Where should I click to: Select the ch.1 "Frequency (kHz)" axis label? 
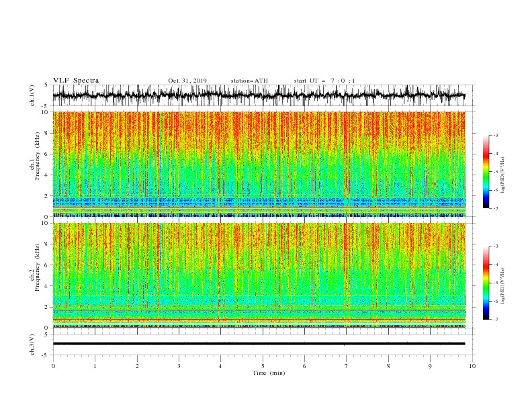[38, 156]
